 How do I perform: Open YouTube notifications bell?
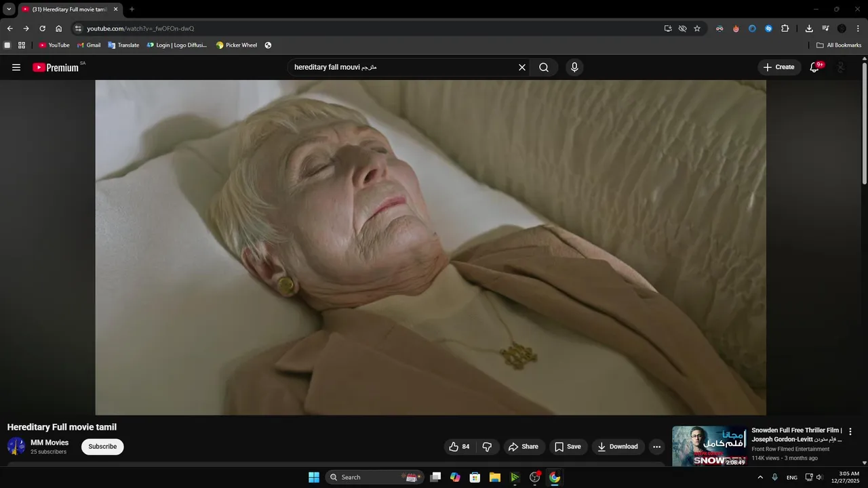[815, 67]
